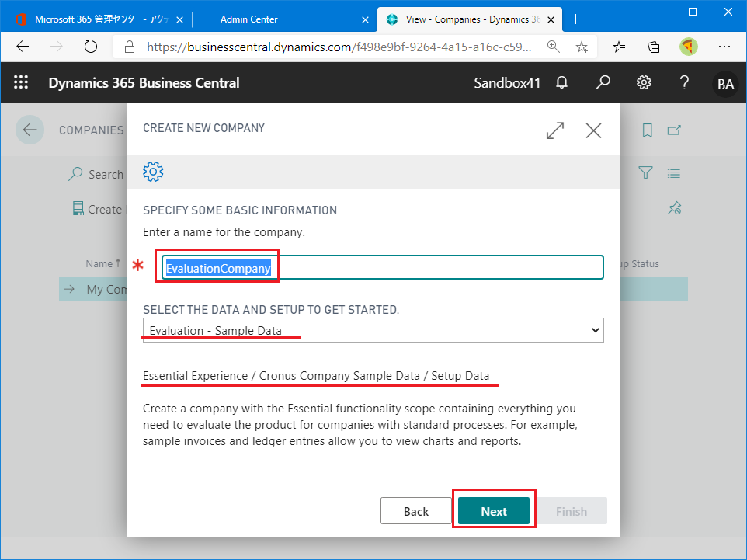Click the Next button
Screen dimensions: 747x560
click(x=494, y=511)
